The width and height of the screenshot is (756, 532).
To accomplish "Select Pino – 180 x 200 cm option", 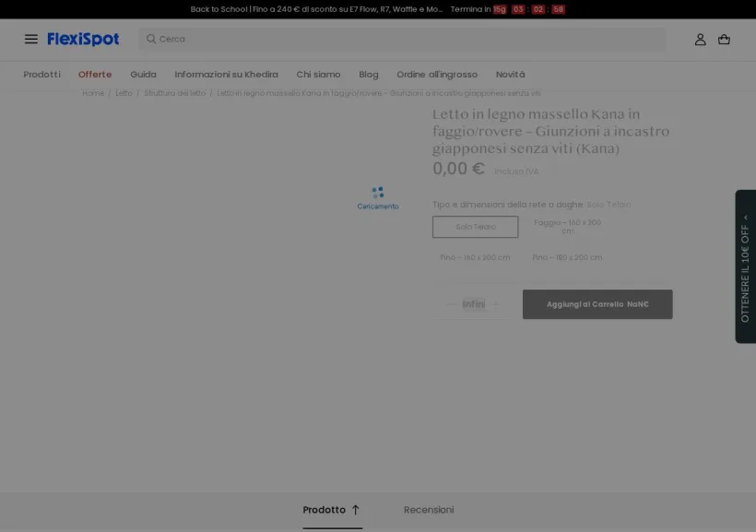I will point(567,257).
